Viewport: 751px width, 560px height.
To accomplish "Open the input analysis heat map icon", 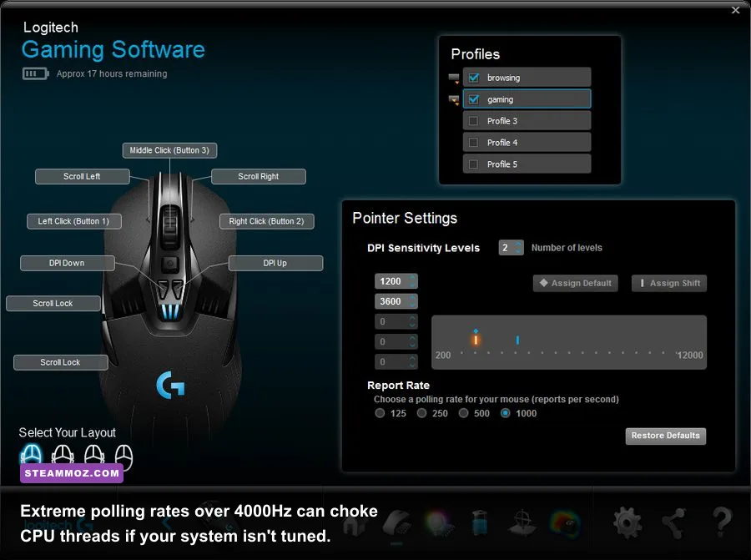I will tap(565, 523).
